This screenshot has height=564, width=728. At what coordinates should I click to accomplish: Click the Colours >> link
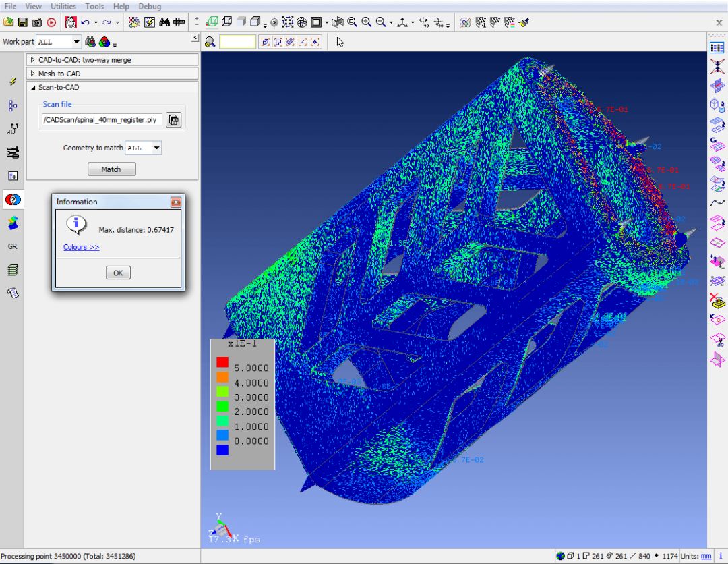point(82,247)
